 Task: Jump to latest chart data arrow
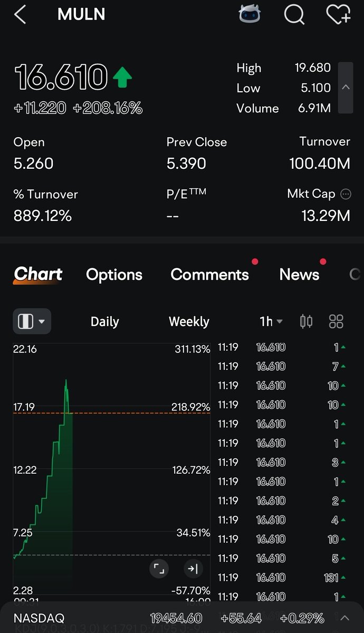[x=193, y=569]
